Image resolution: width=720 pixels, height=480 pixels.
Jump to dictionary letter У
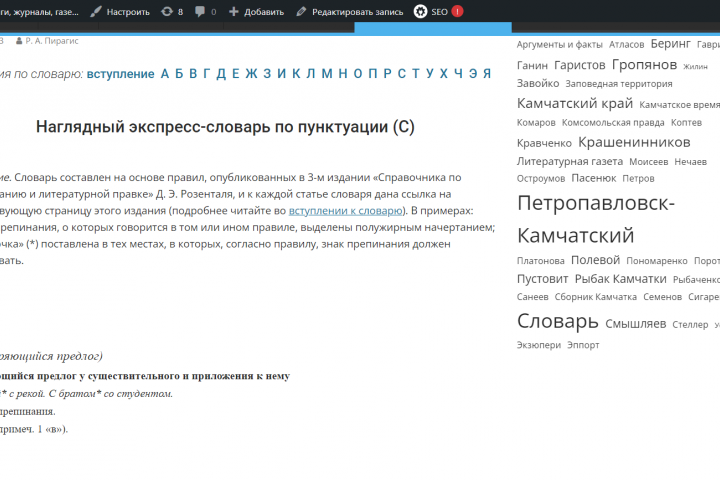click(430, 73)
